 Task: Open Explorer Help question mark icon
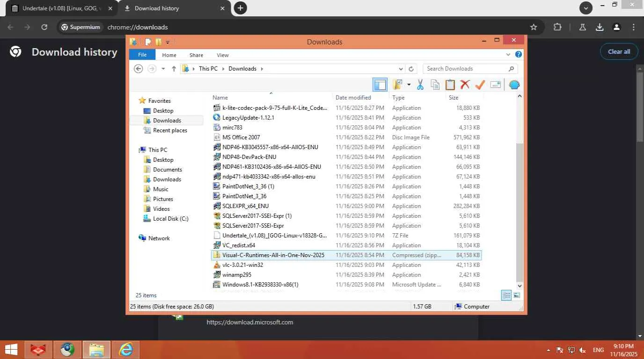[x=519, y=54]
